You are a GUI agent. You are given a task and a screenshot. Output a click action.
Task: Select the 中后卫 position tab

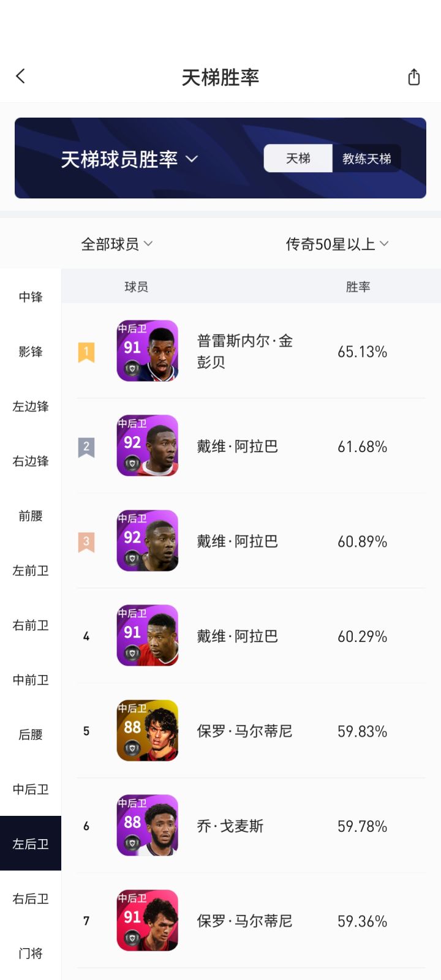[31, 789]
